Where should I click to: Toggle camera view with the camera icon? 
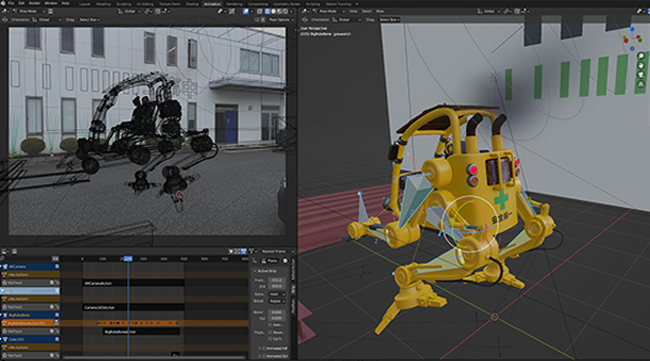[x=641, y=75]
